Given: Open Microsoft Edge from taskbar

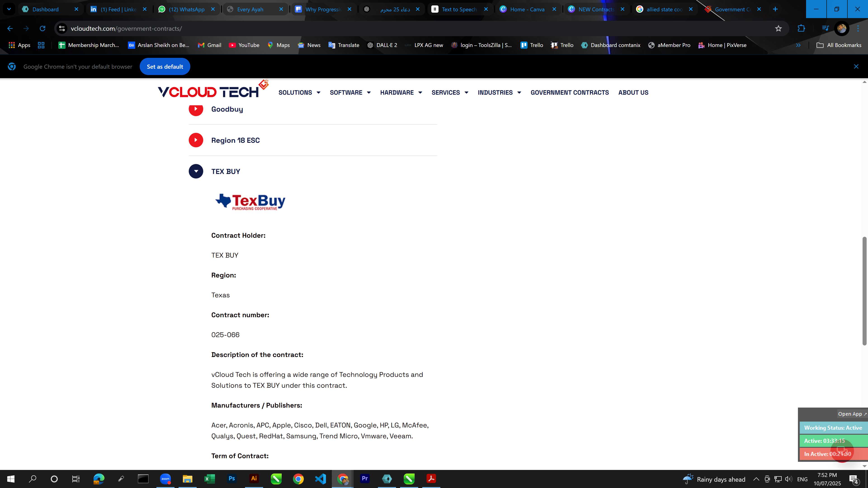Looking at the screenshot, I should (99, 479).
